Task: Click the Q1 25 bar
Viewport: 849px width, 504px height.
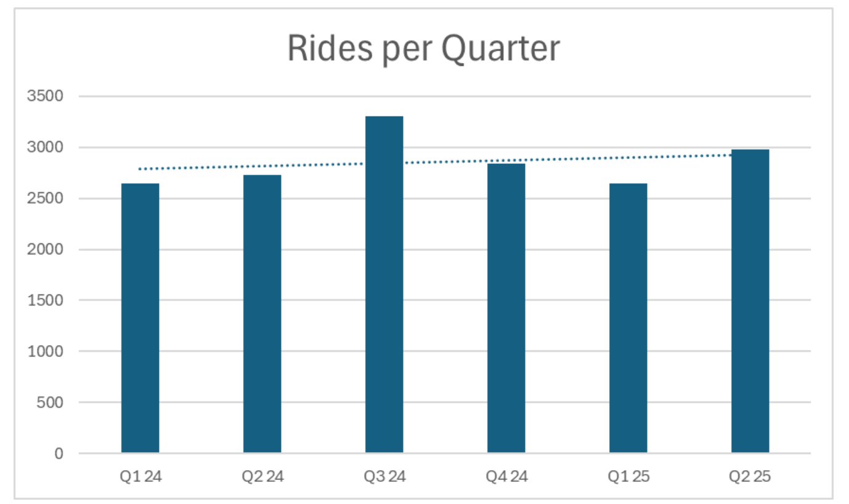Action: (x=628, y=318)
